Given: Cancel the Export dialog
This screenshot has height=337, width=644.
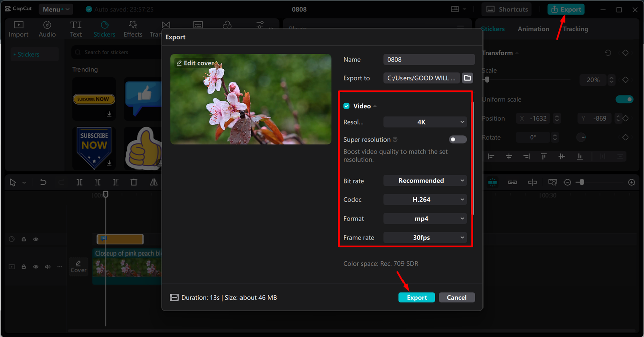Looking at the screenshot, I should click(457, 297).
